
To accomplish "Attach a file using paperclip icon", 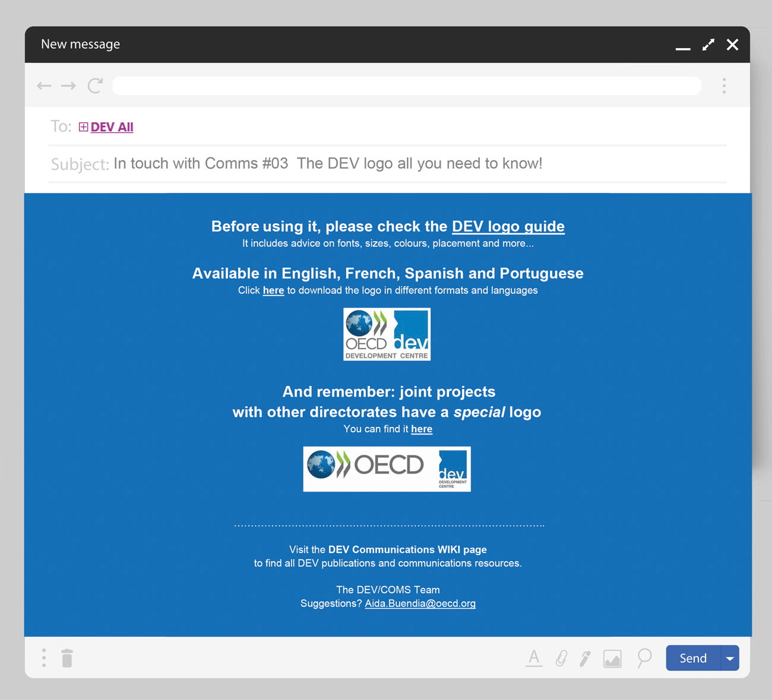I will 561,658.
